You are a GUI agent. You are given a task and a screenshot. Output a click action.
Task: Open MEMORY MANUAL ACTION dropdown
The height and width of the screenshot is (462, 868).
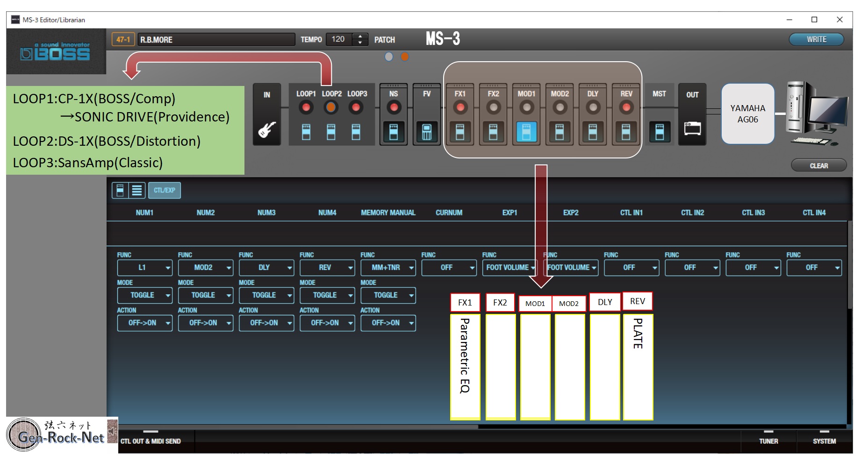click(388, 323)
